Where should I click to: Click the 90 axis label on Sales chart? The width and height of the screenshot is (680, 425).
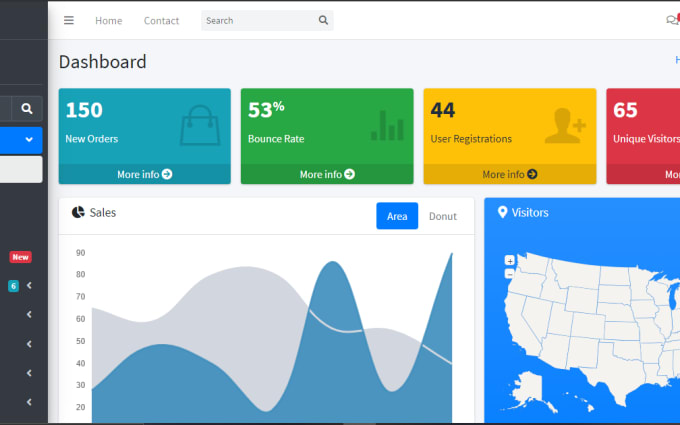pos(81,253)
